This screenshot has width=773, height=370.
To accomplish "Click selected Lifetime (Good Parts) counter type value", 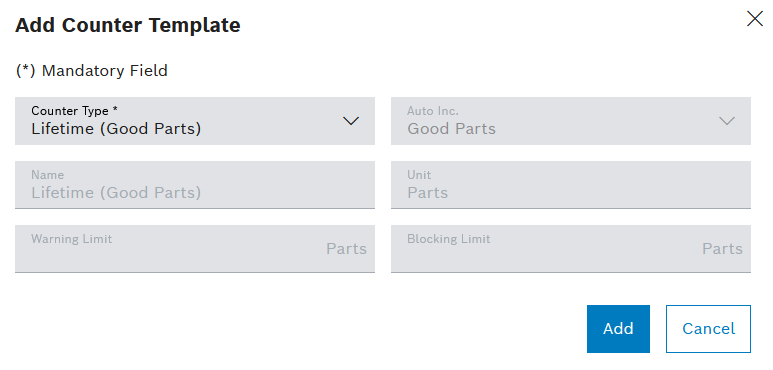I will (116, 129).
